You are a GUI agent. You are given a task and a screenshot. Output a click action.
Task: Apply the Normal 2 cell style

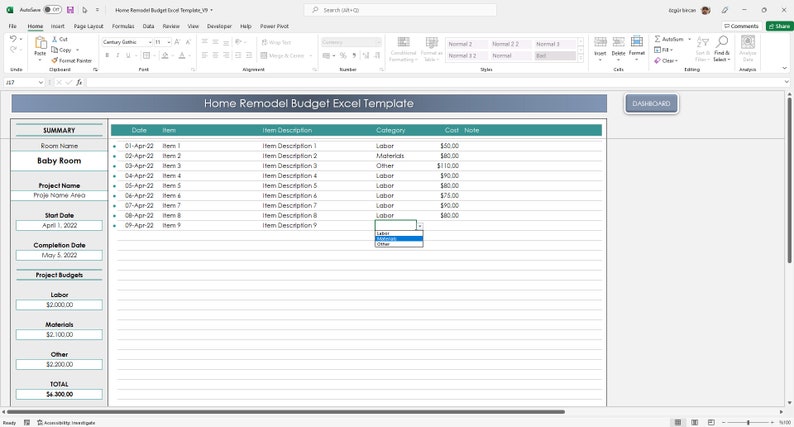pyautogui.click(x=467, y=44)
